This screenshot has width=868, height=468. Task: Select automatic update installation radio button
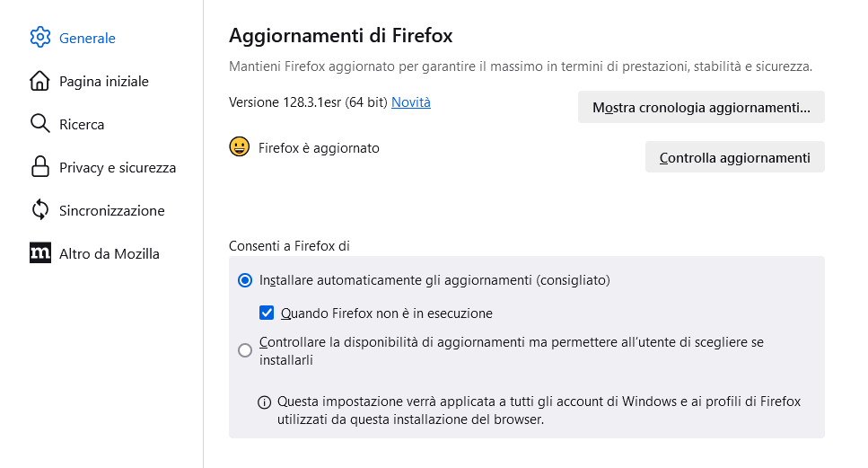point(245,280)
